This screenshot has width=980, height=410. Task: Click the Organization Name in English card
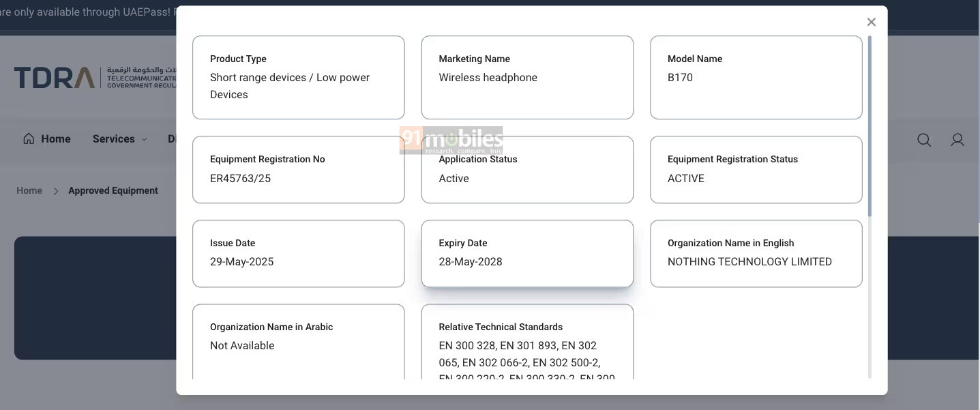coord(756,253)
